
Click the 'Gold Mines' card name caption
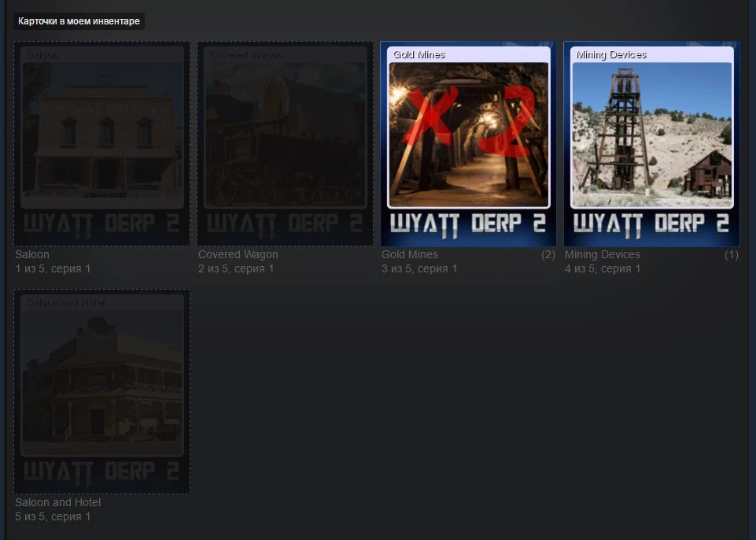click(x=410, y=254)
